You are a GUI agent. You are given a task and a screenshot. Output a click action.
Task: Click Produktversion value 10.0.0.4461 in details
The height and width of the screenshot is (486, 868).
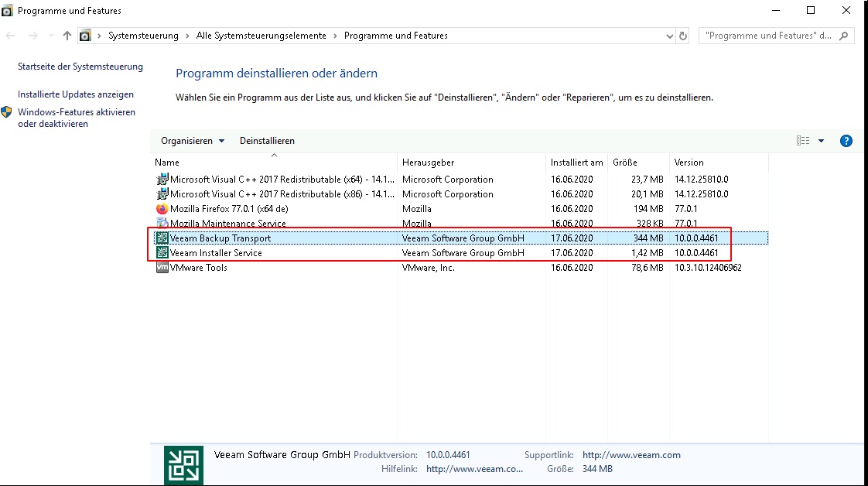click(448, 455)
